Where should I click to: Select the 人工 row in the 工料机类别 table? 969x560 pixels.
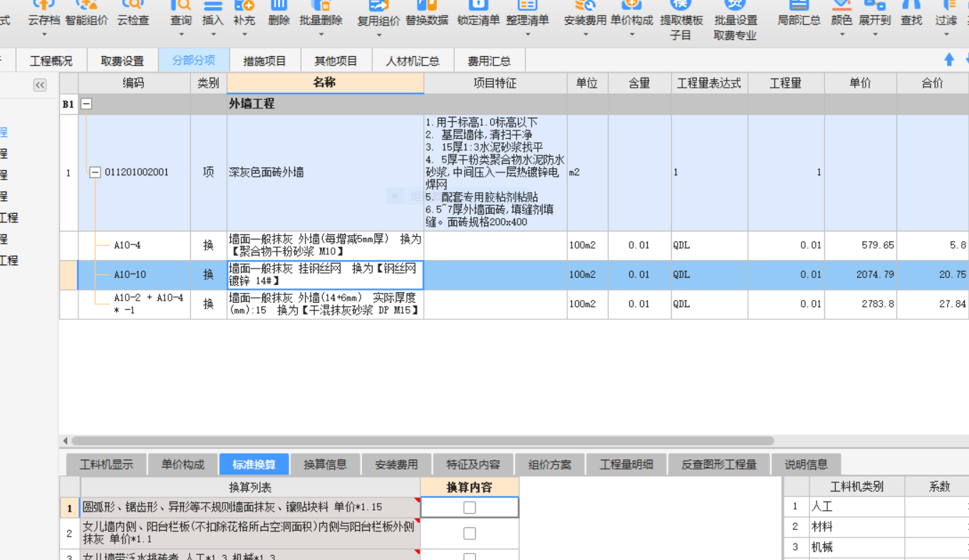[876, 507]
